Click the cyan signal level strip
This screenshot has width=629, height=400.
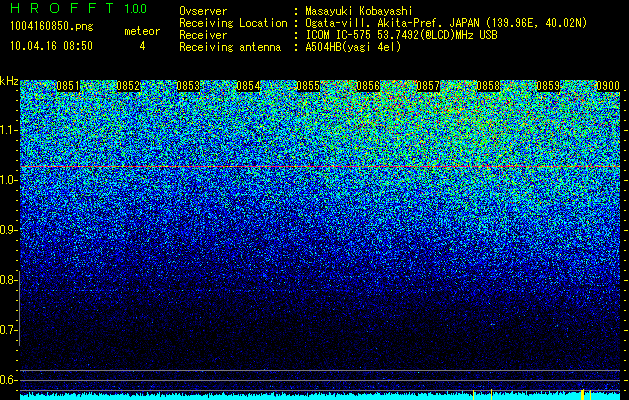click(x=320, y=397)
